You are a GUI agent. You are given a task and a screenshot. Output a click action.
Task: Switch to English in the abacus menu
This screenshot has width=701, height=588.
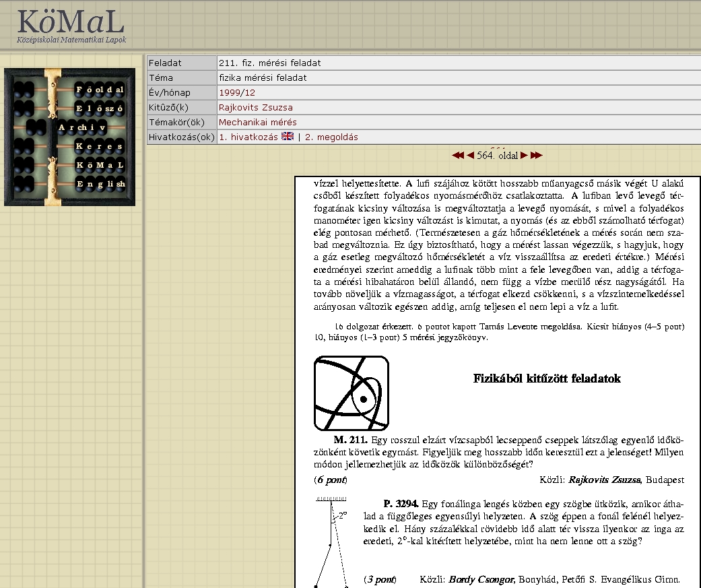[100, 184]
